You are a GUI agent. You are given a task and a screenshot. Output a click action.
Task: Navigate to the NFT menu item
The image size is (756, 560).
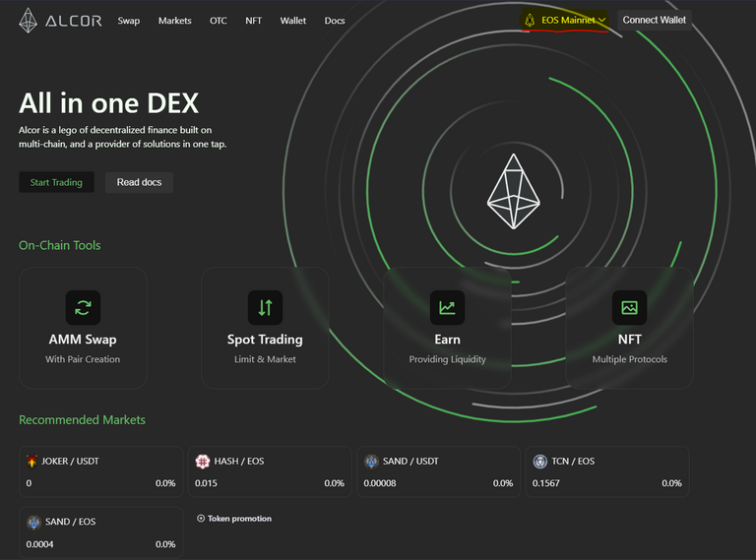click(x=254, y=21)
